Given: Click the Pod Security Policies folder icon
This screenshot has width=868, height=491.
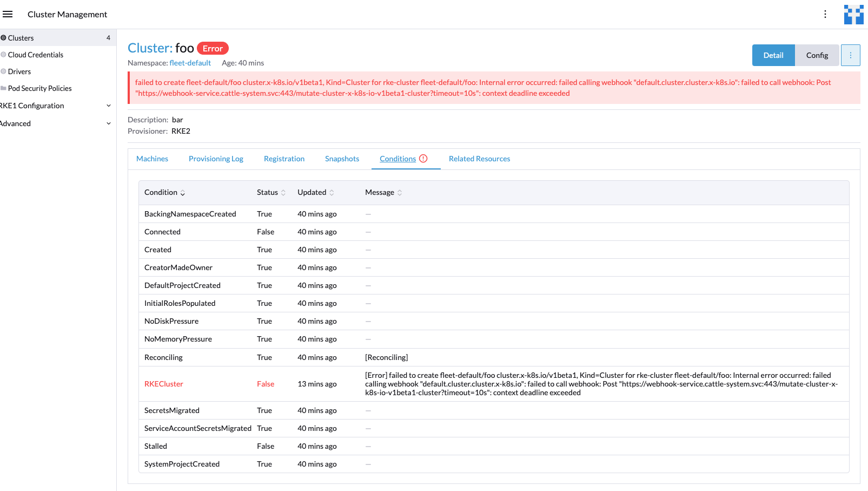Looking at the screenshot, I should pos(3,88).
